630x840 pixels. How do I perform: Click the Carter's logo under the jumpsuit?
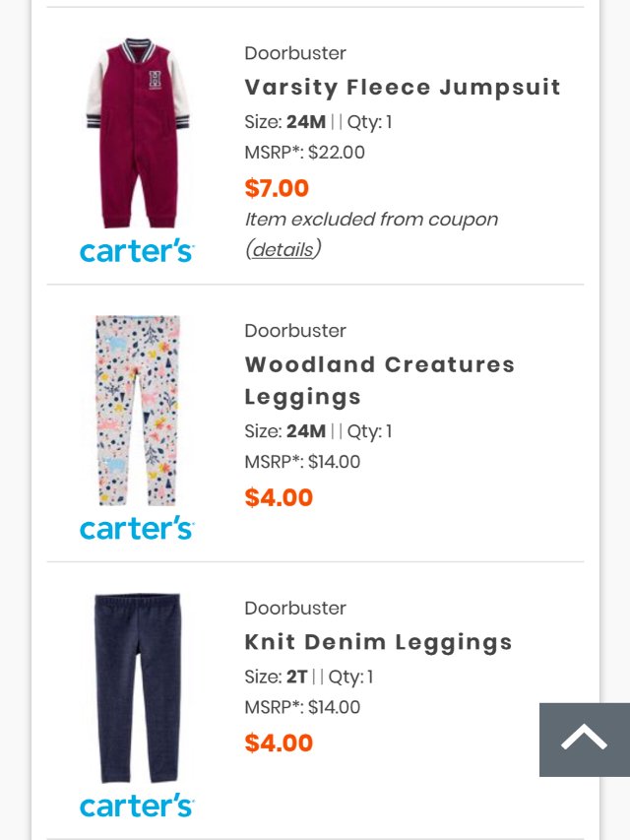(x=137, y=251)
